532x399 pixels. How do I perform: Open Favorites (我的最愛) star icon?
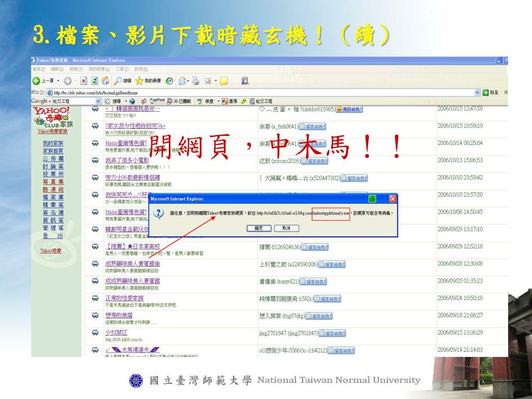tap(139, 81)
